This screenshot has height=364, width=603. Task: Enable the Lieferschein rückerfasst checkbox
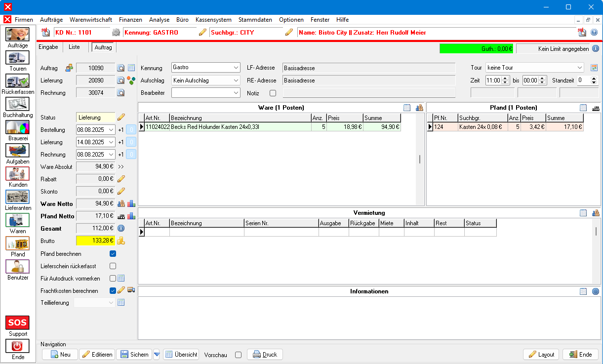[113, 266]
